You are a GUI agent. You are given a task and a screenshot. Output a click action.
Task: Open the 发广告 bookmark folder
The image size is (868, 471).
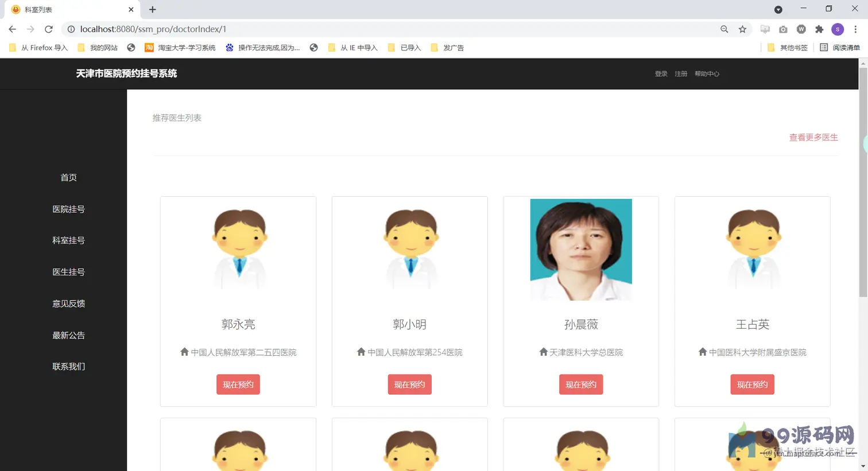click(447, 48)
